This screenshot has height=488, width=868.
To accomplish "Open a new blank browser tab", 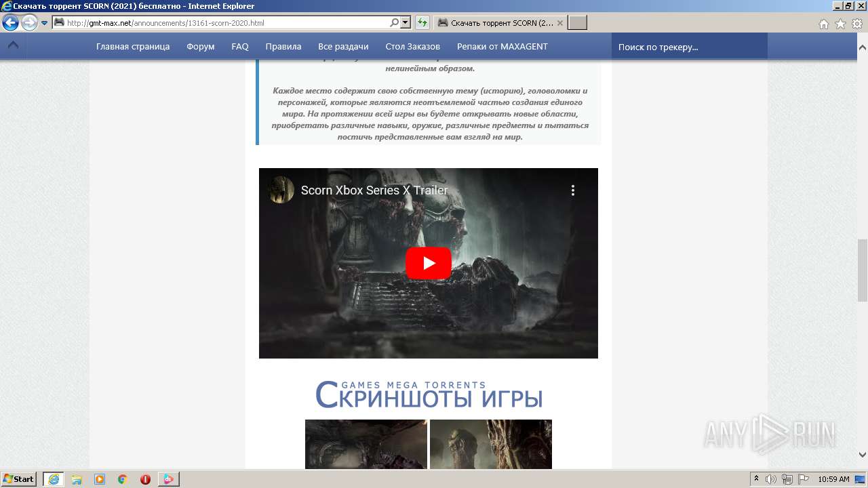I will click(577, 23).
